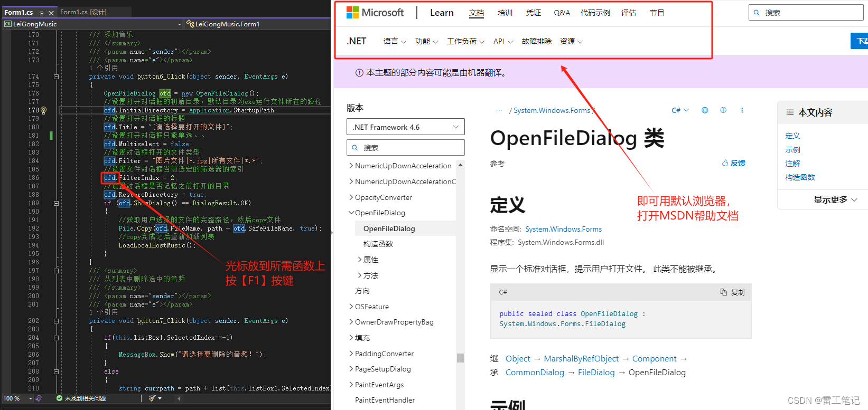Select the 节目 menu item
Screen dimensions: 868x410
pyautogui.click(x=657, y=13)
